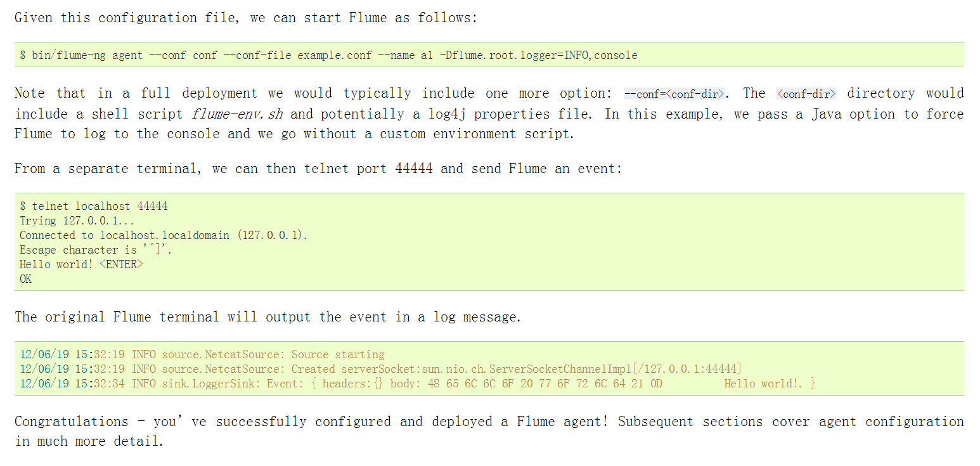The image size is (980, 466).
Task: Click "The original Flume terminal" sentence
Action: click(268, 317)
